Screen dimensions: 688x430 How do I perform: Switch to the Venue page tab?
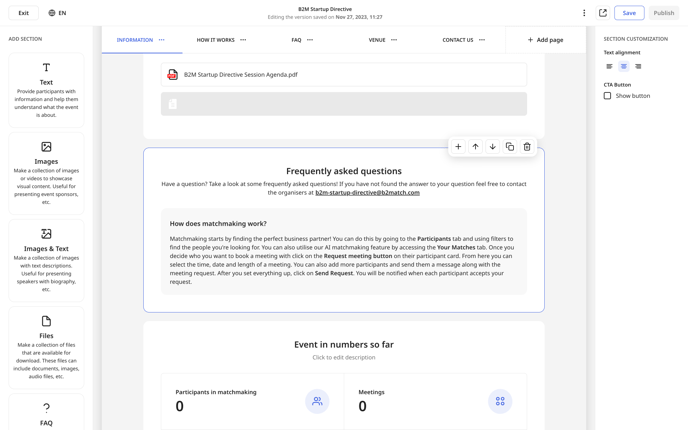pyautogui.click(x=377, y=40)
